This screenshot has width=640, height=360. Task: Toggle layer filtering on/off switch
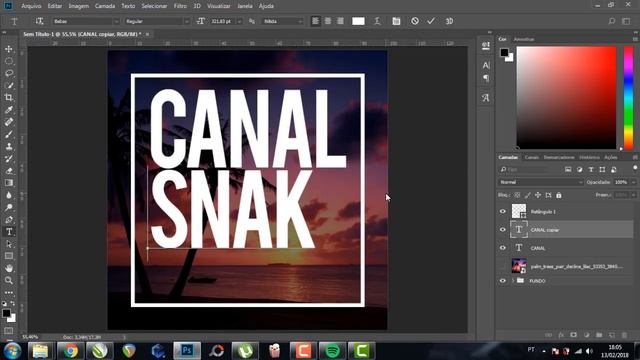635,167
